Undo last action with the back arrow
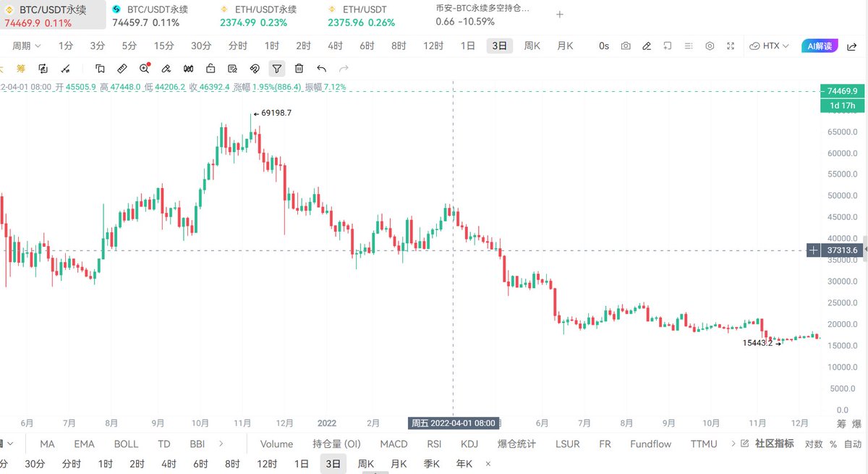The height and width of the screenshot is (474, 868). [x=322, y=68]
